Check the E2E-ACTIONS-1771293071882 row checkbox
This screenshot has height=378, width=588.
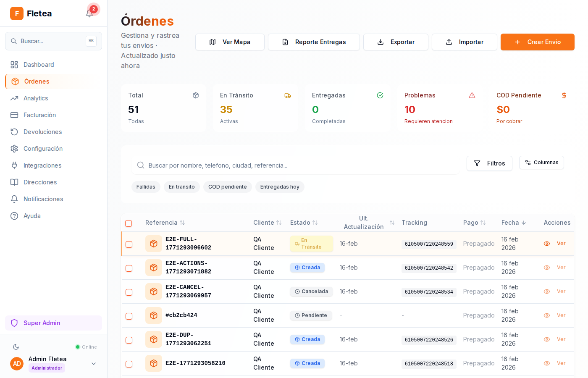129,268
